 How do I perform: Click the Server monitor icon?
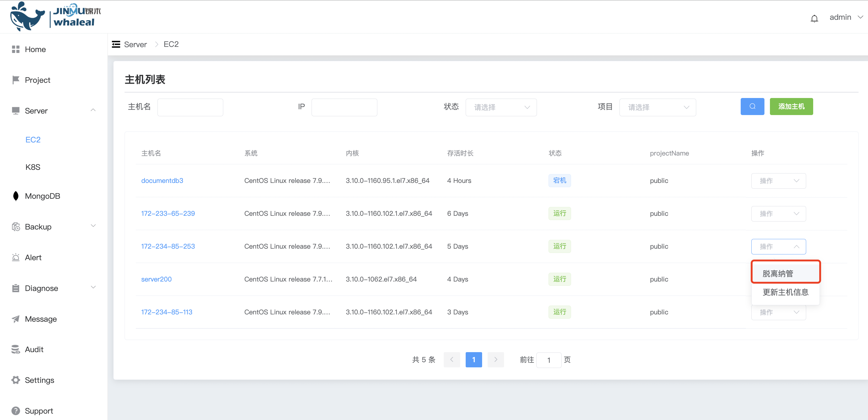16,110
